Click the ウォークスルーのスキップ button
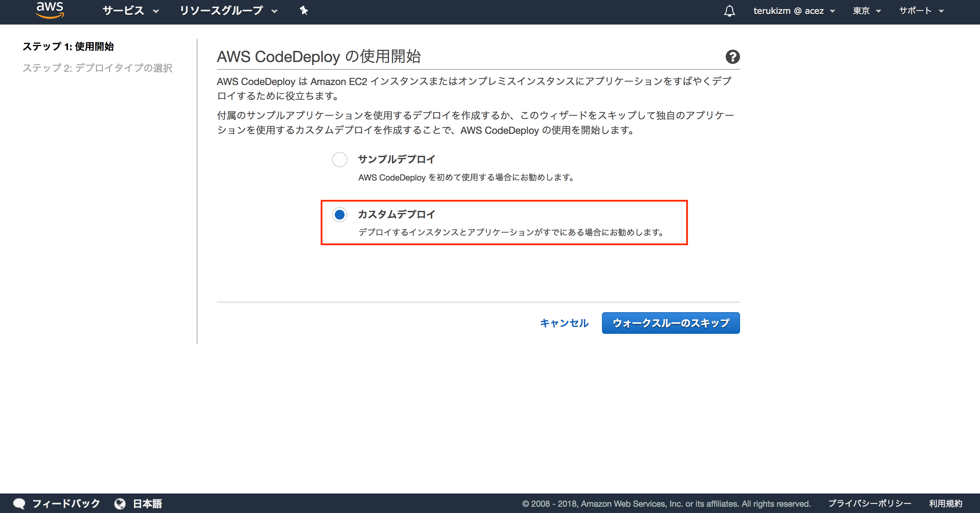The image size is (980, 513). [x=671, y=323]
